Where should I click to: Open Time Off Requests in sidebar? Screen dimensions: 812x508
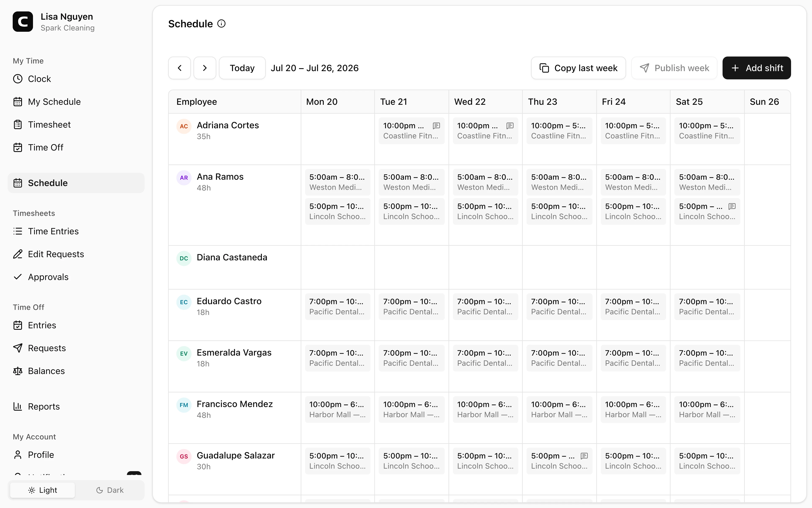76,348
